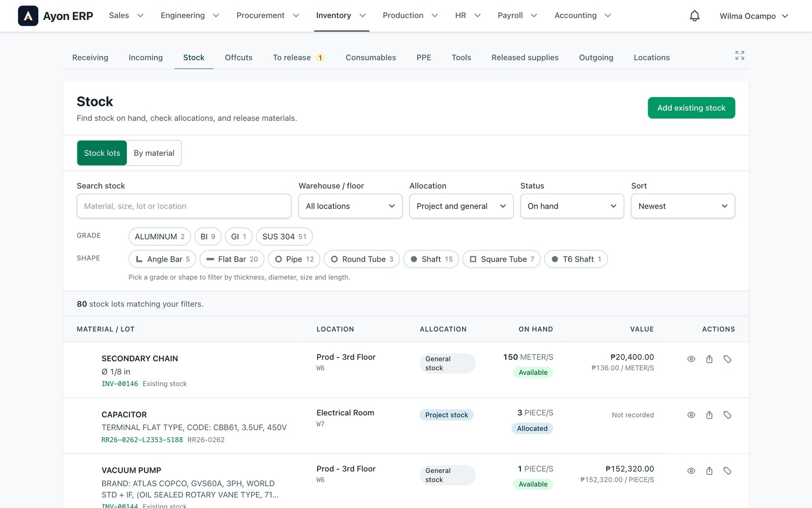Switch to the To release tab

pyautogui.click(x=299, y=57)
